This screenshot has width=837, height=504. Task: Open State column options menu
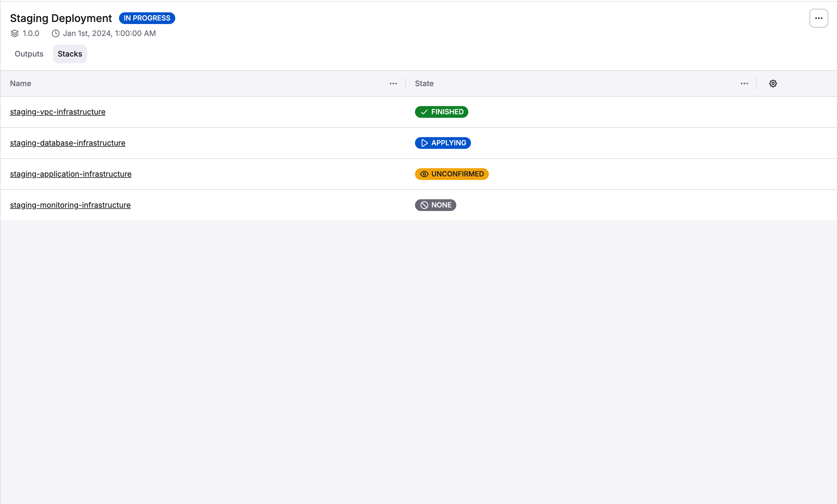coord(744,84)
